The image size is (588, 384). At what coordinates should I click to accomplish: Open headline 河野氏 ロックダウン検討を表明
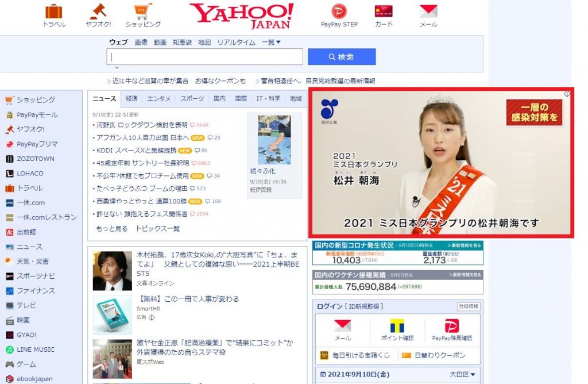point(142,125)
